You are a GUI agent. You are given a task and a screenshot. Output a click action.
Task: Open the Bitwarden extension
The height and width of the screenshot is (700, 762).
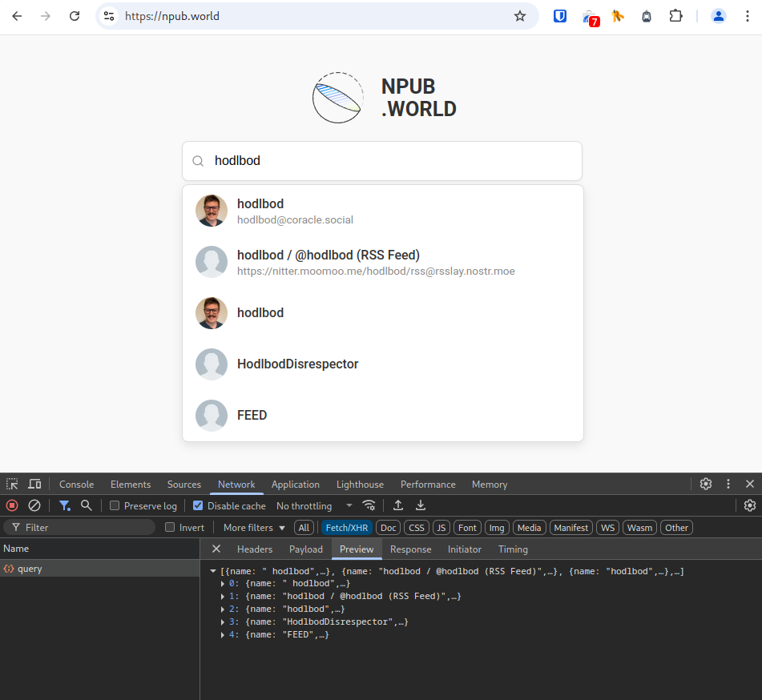pyautogui.click(x=560, y=16)
